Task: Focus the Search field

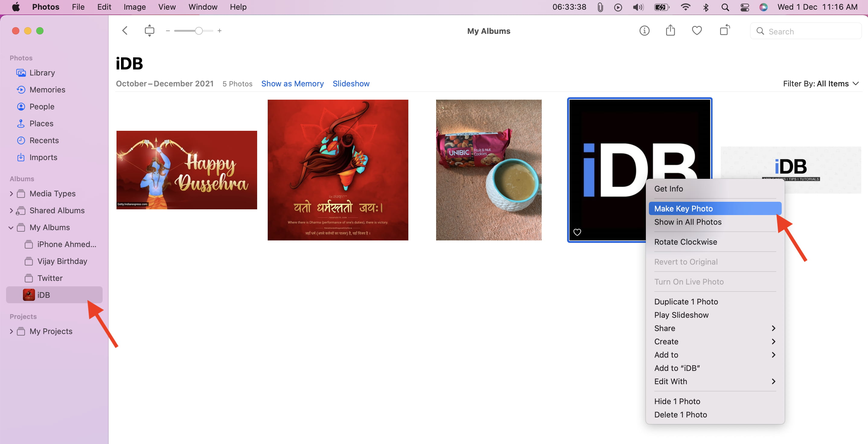Action: [805, 31]
